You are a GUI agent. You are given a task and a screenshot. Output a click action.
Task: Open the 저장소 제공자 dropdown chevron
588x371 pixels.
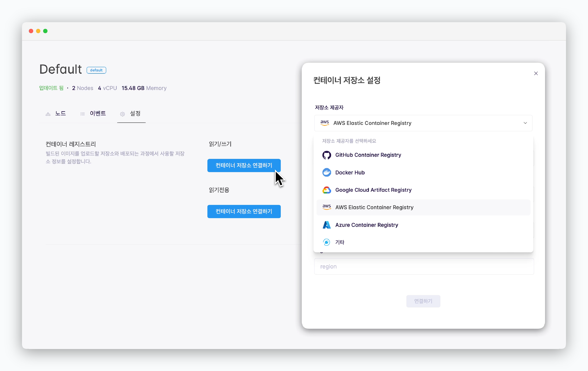pos(525,123)
